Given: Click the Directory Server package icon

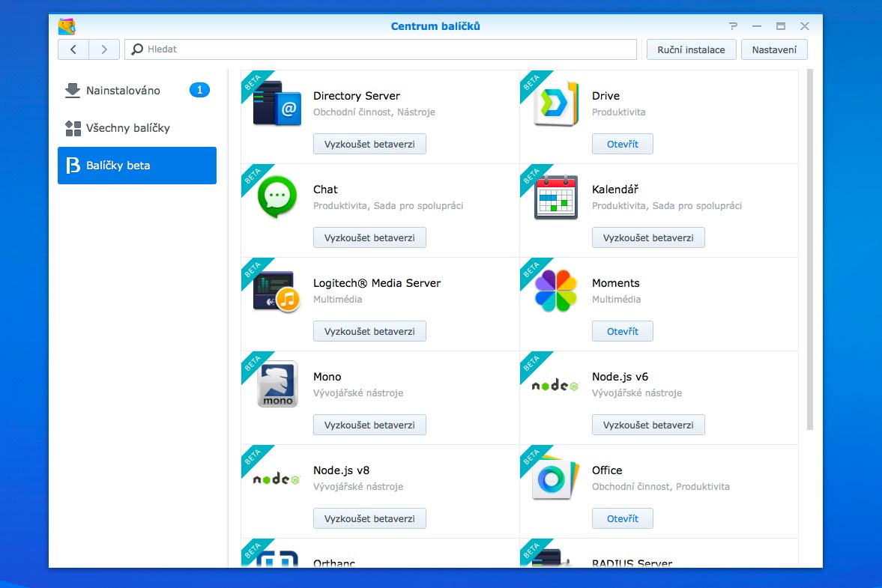Looking at the screenshot, I should click(x=277, y=103).
